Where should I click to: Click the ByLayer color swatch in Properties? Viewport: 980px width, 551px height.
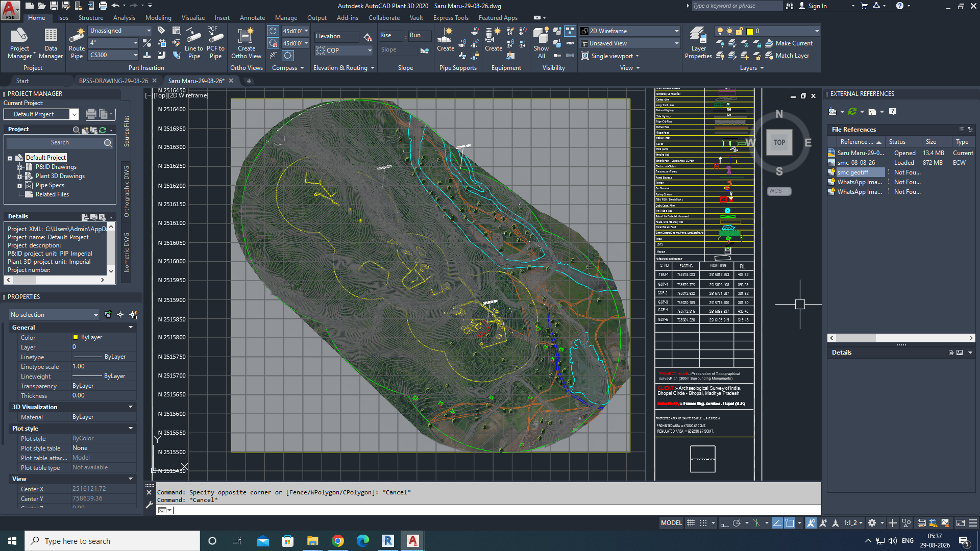tap(76, 337)
